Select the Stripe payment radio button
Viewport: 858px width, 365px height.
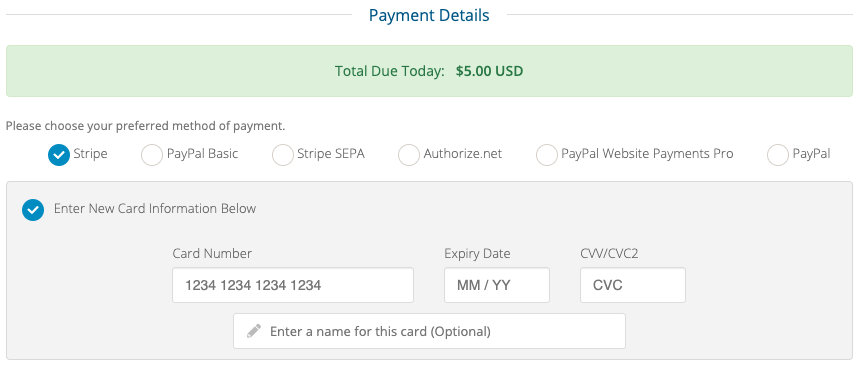[x=59, y=155]
